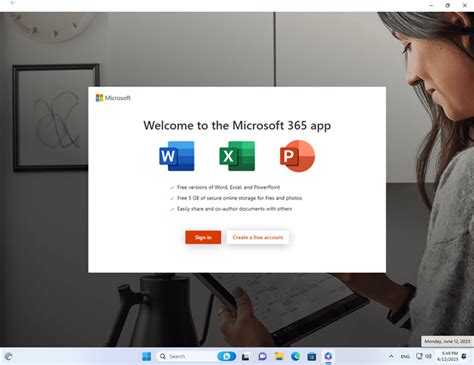Restore down the Microsoft 365 window
The height and width of the screenshot is (365, 474).
[448, 5]
